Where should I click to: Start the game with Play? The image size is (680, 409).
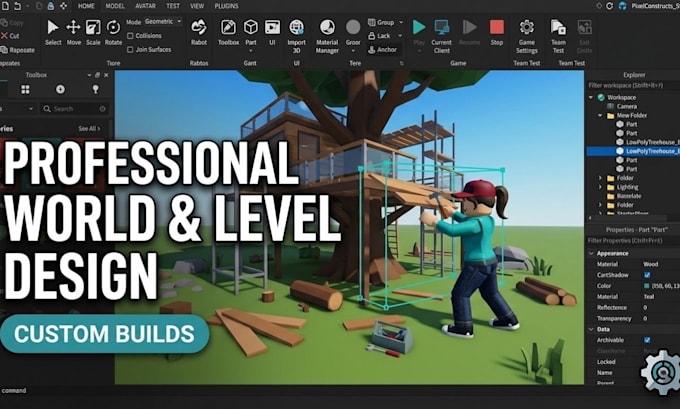coord(419,32)
